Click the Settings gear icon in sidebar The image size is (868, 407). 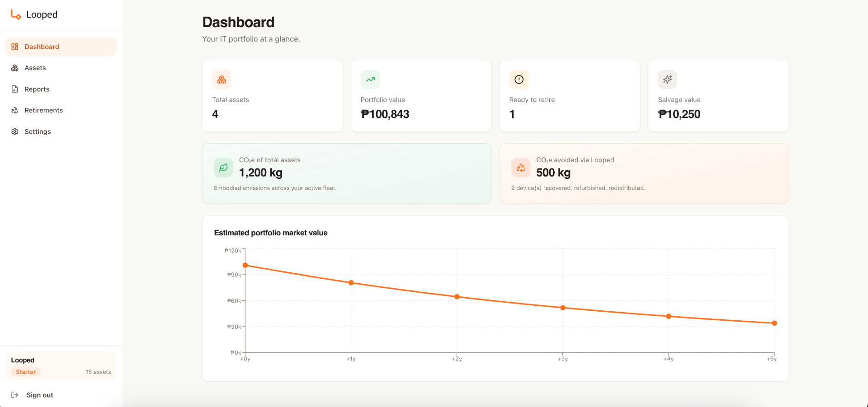click(x=15, y=131)
